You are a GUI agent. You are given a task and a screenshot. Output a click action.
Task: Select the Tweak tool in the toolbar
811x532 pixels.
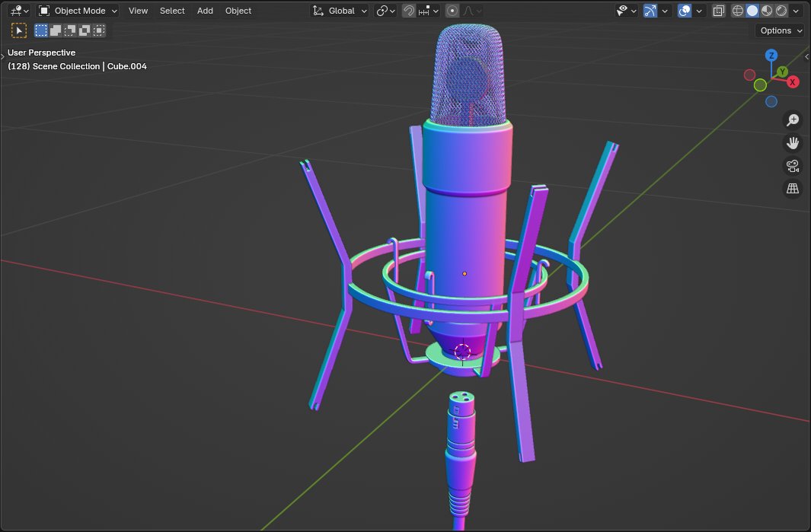click(18, 30)
